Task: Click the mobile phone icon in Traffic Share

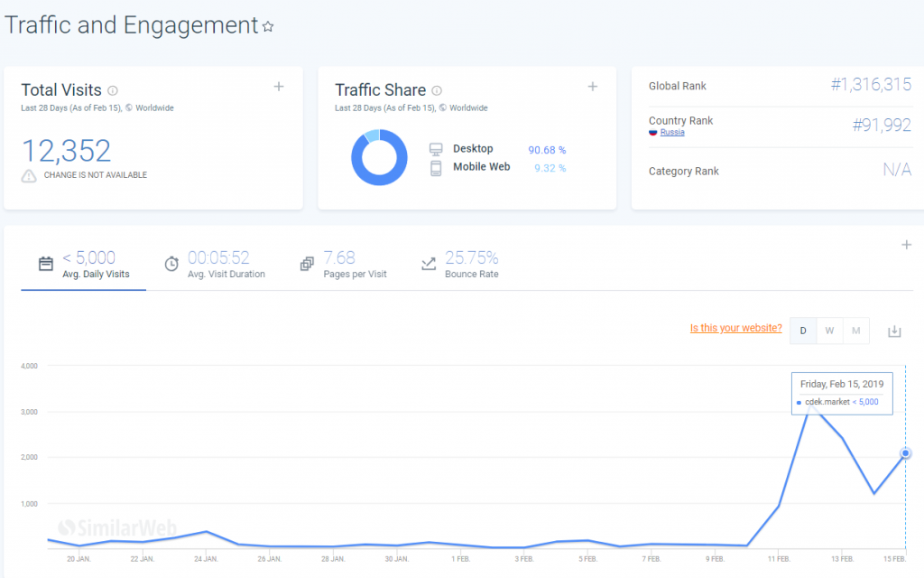Action: [x=436, y=167]
